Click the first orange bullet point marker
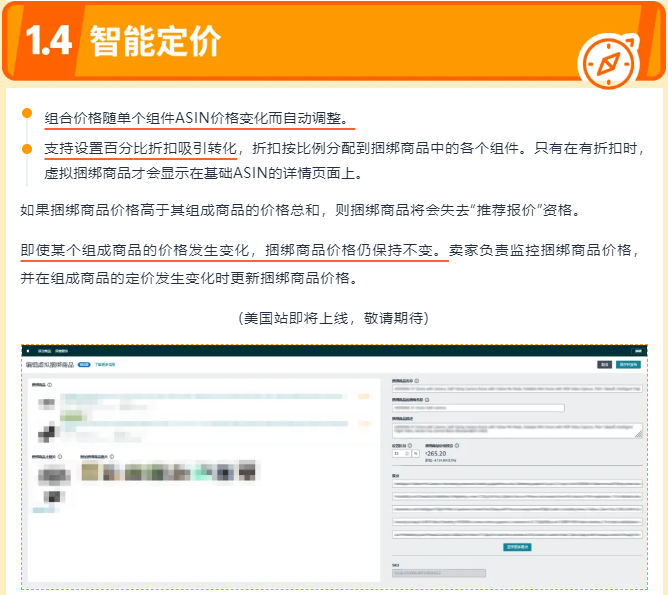 [x=27, y=112]
